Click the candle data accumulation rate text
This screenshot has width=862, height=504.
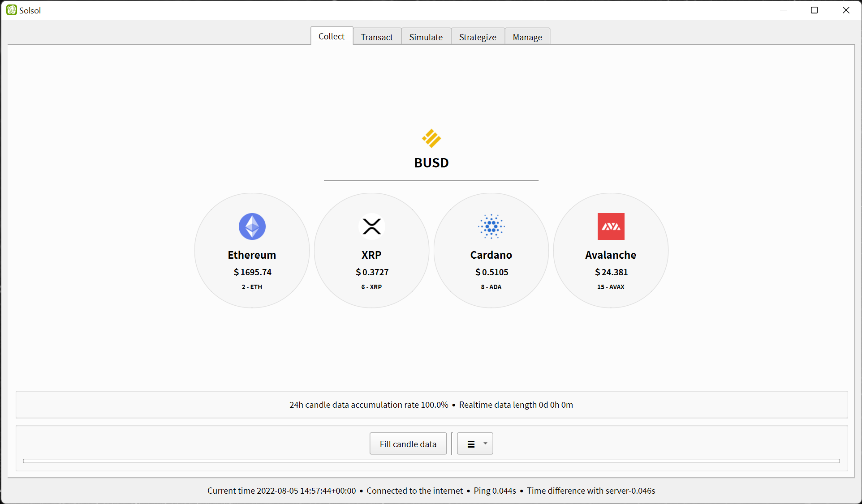click(368, 405)
